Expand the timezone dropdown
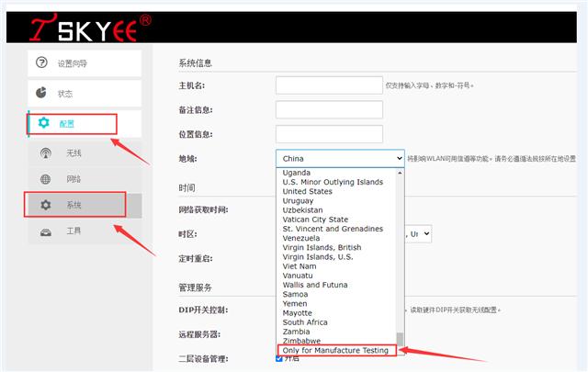588x372 pixels. [418, 234]
